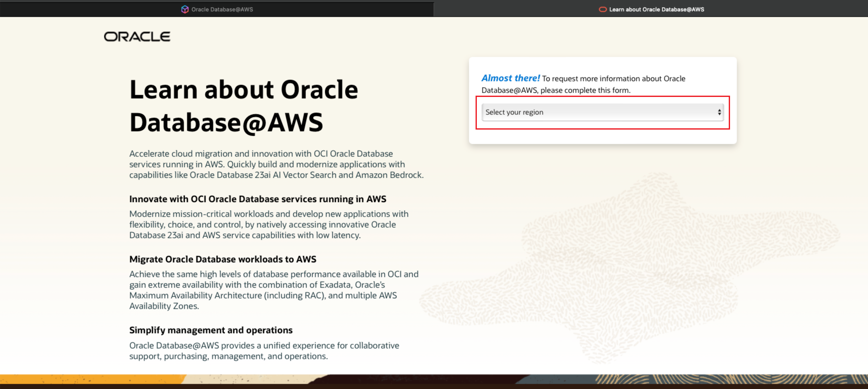Click the Simplify management and operations heading
Screen dimensions: 868x389
click(210, 330)
